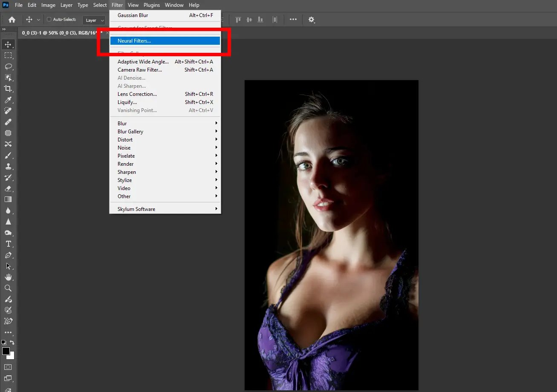The height and width of the screenshot is (392, 557).
Task: Select the Path Selection arrow tool
Action: (x=8, y=266)
